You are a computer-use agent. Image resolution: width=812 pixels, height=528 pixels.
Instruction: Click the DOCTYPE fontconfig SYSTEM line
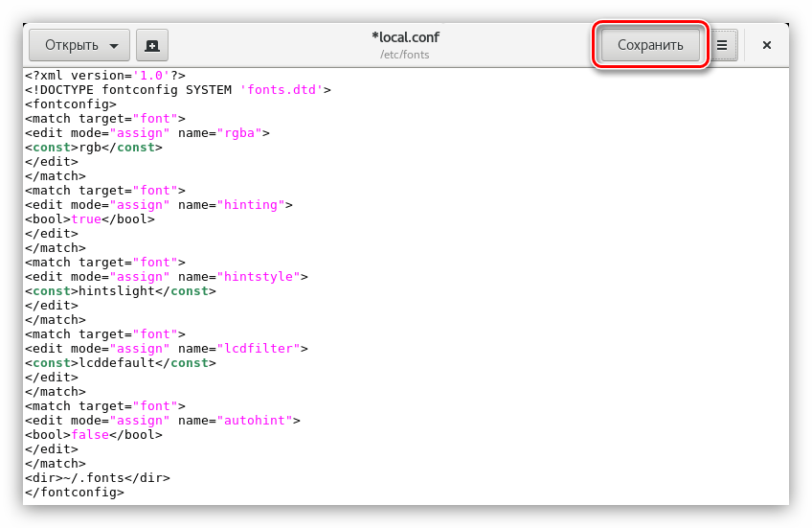coord(178,90)
